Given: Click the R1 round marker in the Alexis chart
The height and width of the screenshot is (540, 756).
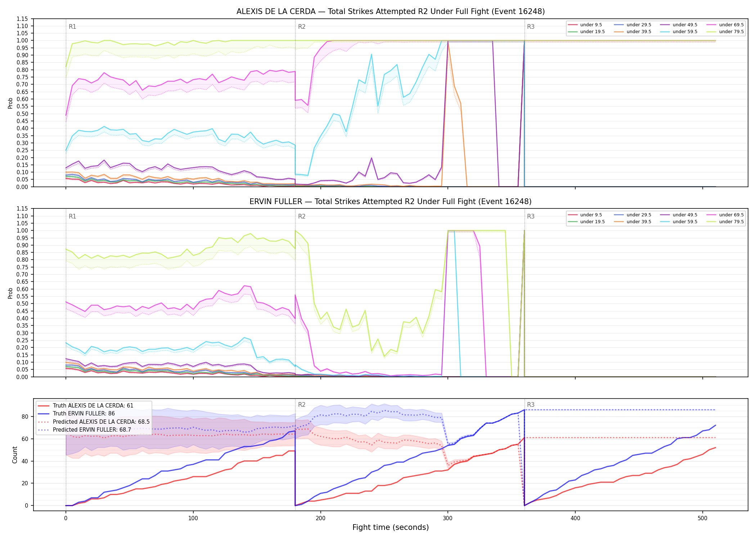Looking at the screenshot, I should click(72, 27).
